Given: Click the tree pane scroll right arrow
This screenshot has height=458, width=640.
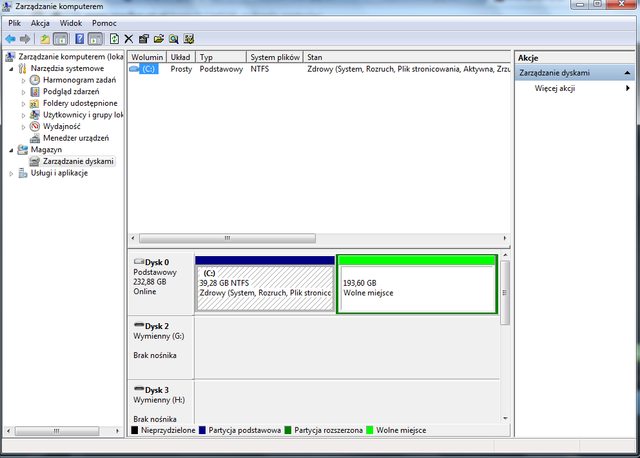Looking at the screenshot, I should coord(118,431).
